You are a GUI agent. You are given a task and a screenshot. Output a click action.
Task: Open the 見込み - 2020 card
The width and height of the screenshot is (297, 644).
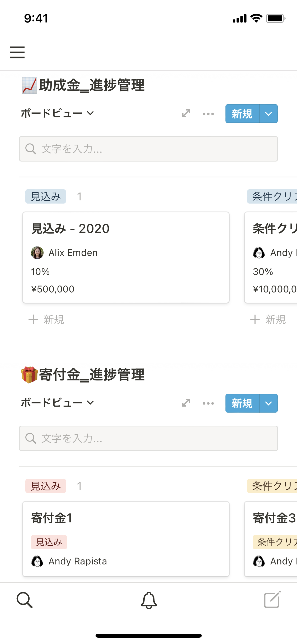tap(126, 257)
